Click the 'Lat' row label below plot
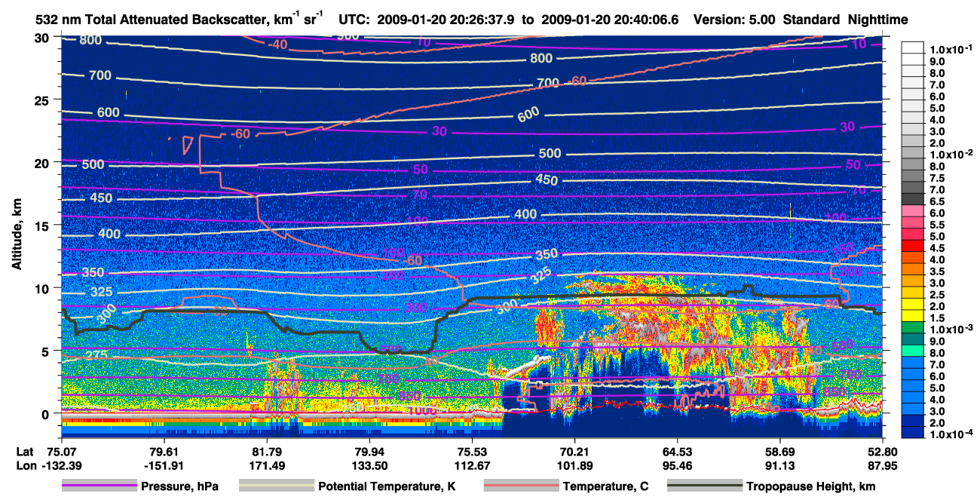The height and width of the screenshot is (503, 980). pyautogui.click(x=24, y=452)
